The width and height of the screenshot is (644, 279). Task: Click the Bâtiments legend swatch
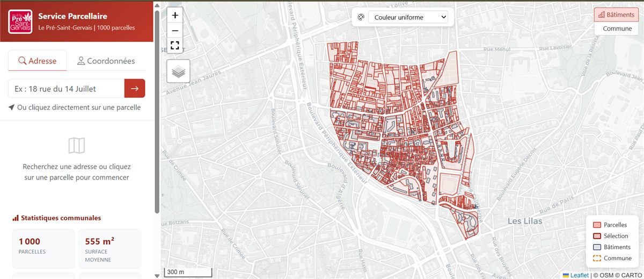(x=597, y=247)
